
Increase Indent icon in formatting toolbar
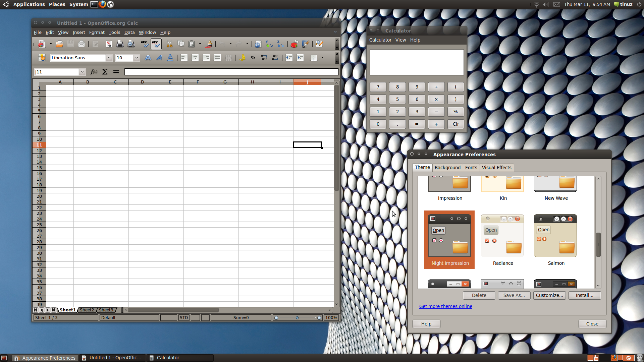pos(300,58)
